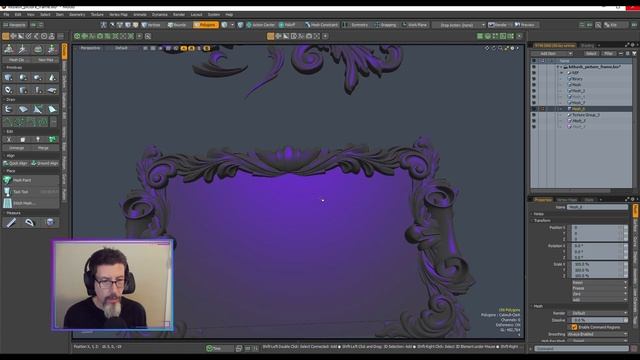Click the Quick Align button
This screenshot has width=640, height=360.
point(16,163)
